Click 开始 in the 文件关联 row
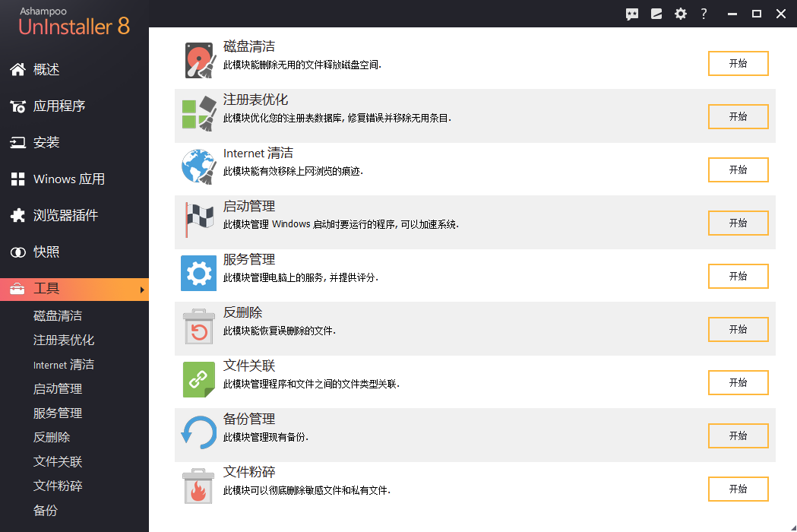Viewport: 797px width, 532px height. coord(738,382)
